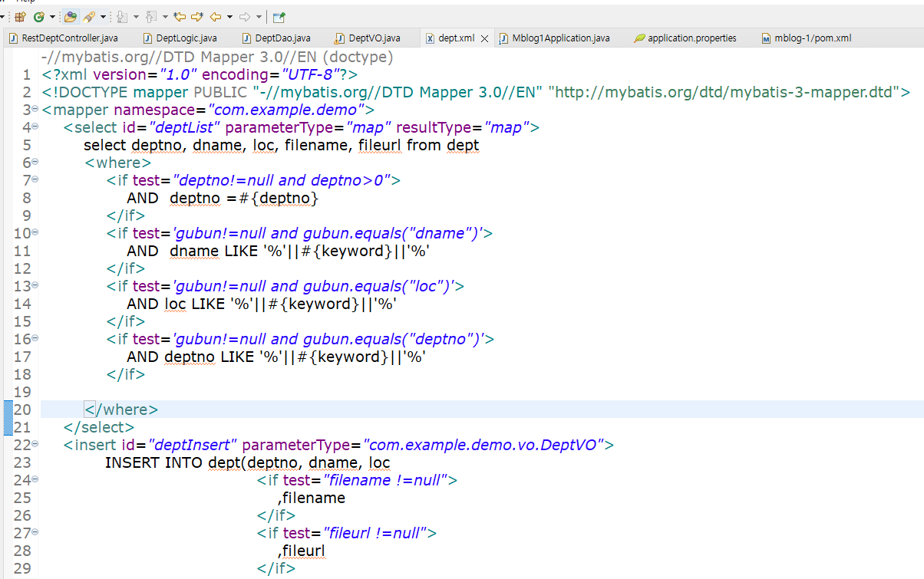Click the "com.example.demo" namespace value on line 3
The width and height of the screenshot is (924, 579).
coord(286,110)
